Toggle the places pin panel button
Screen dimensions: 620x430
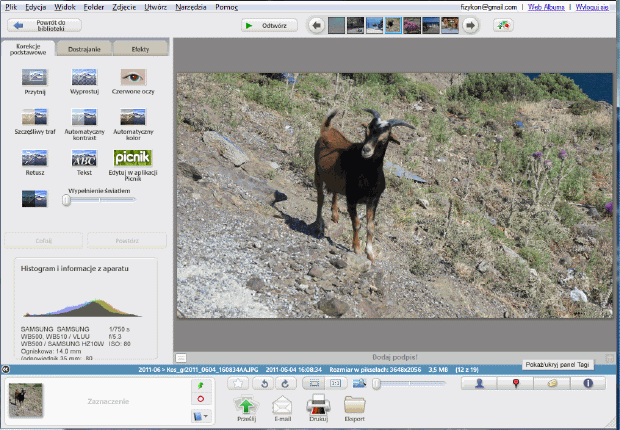point(515,383)
